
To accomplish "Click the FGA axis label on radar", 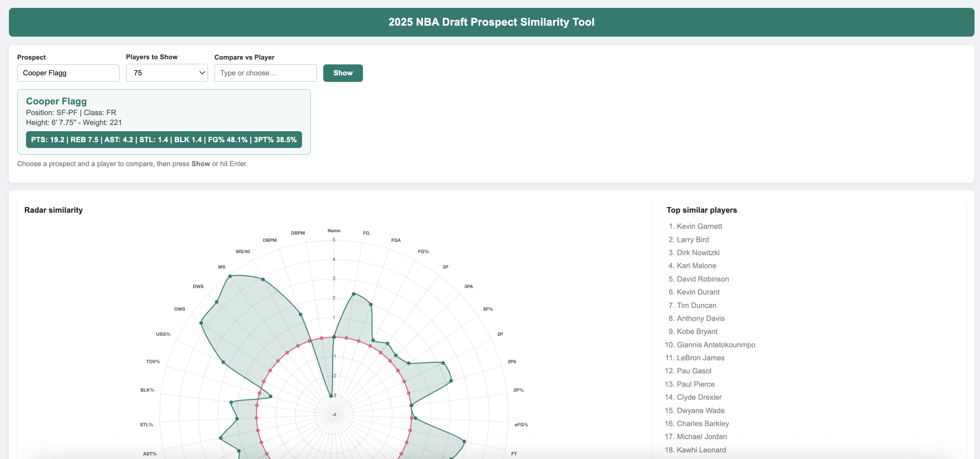I will coord(395,240).
